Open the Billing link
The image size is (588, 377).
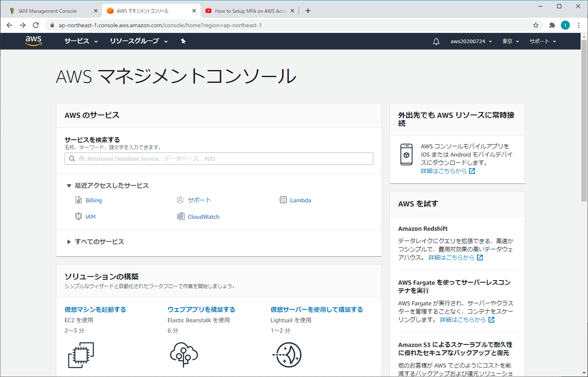coord(94,200)
